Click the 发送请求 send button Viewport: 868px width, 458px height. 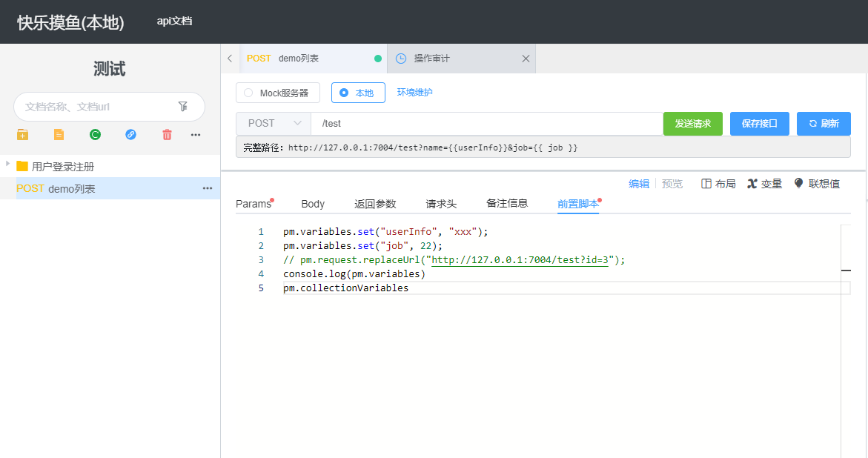[x=692, y=123]
